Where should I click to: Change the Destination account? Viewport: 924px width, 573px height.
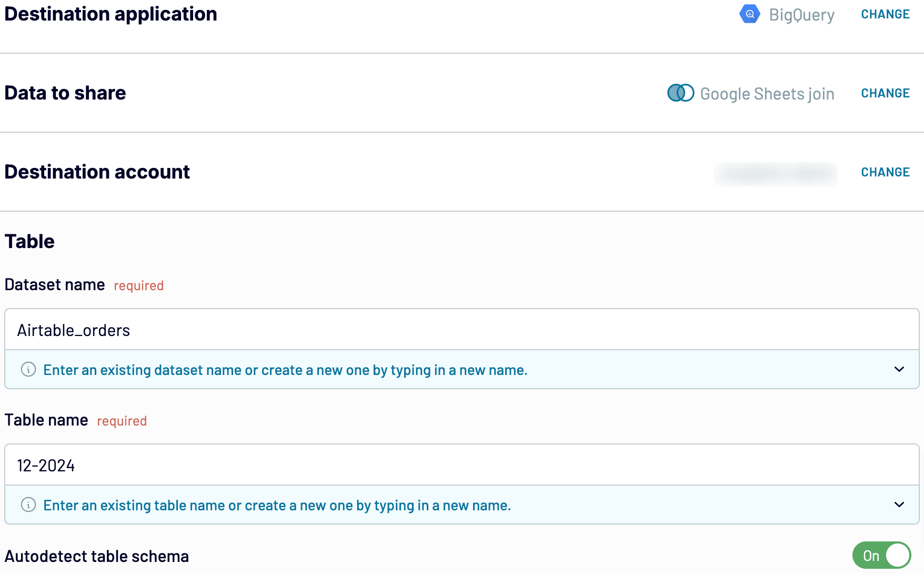[x=885, y=172]
